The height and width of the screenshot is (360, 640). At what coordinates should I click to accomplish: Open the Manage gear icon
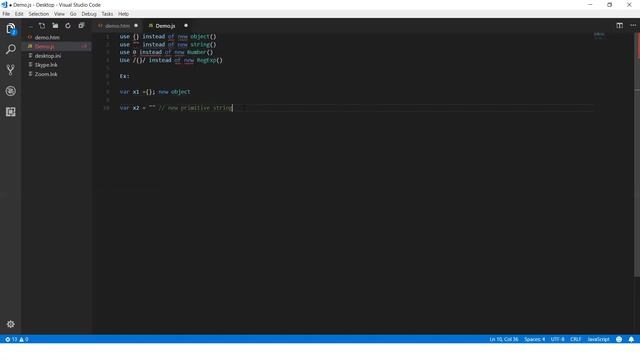11,324
